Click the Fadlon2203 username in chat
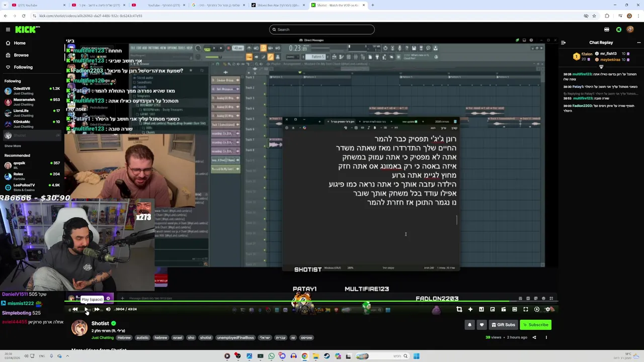The width and height of the screenshot is (644, 362). click(582, 106)
